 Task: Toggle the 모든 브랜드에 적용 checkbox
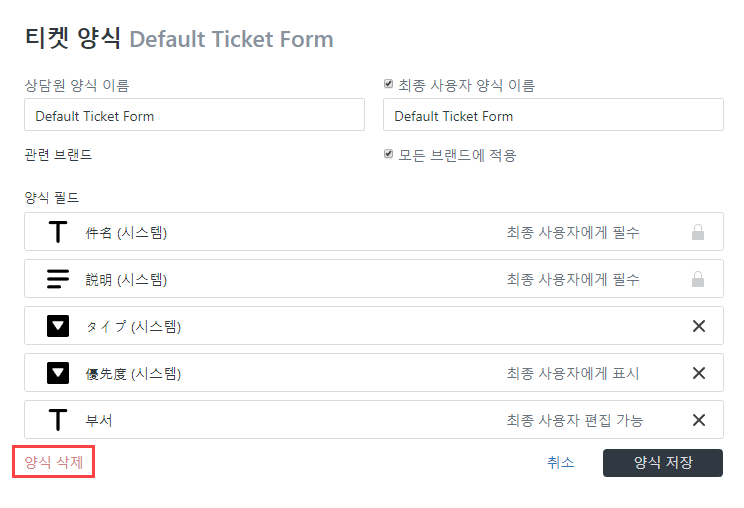click(389, 155)
